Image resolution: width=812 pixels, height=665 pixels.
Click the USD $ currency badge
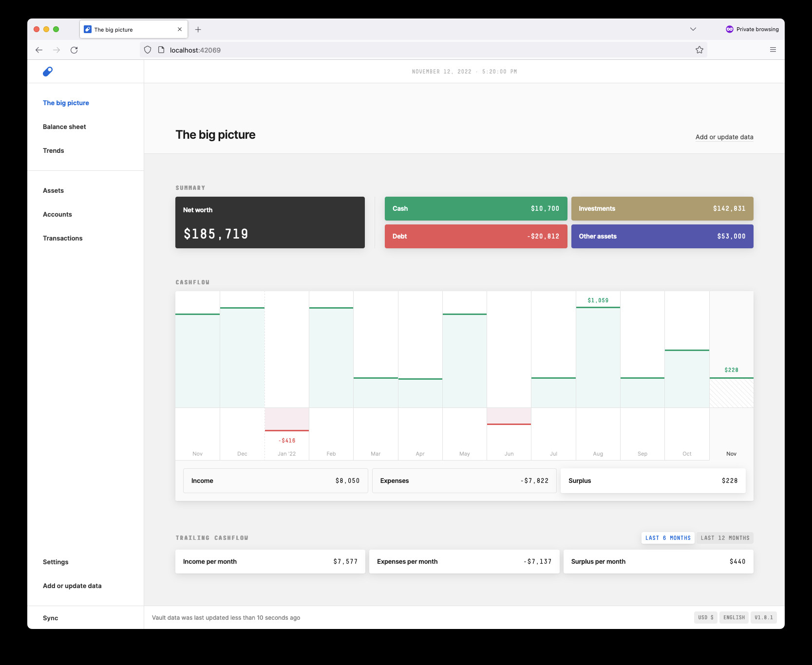pos(705,617)
